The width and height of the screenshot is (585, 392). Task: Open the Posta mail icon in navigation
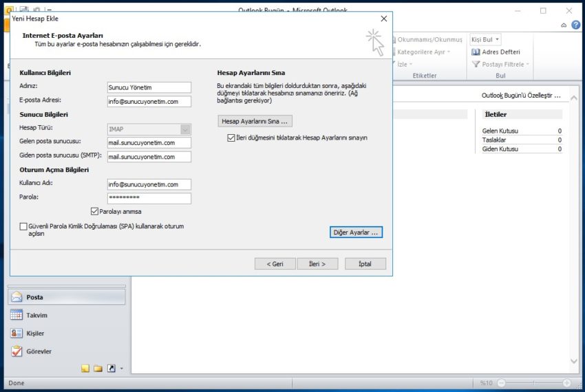17,297
